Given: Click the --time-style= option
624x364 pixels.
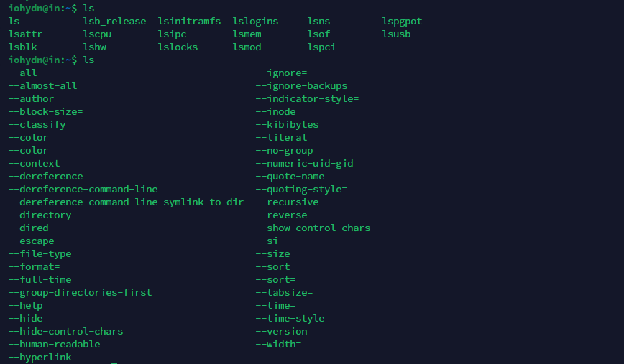Looking at the screenshot, I should pyautogui.click(x=293, y=319).
